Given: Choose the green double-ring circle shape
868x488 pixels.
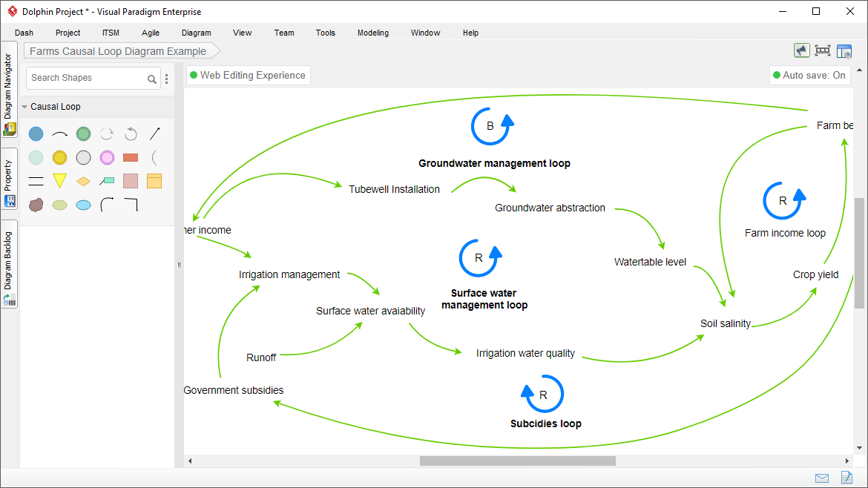Looking at the screenshot, I should [84, 134].
